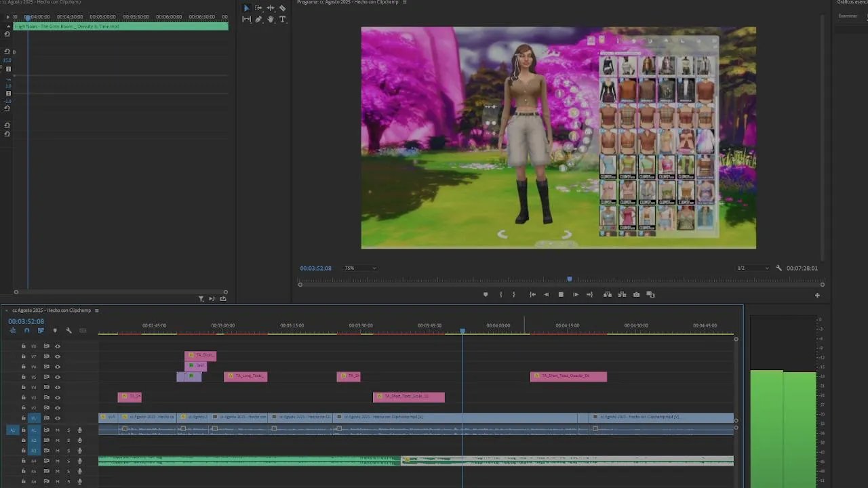Select the Pen tool
This screenshot has height=488, width=868.
coord(258,20)
